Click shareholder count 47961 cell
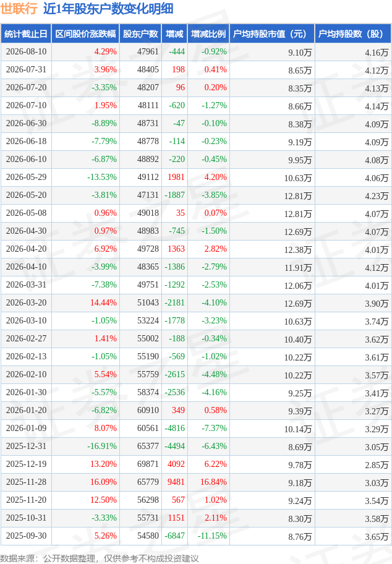392x564 pixels. (148, 52)
